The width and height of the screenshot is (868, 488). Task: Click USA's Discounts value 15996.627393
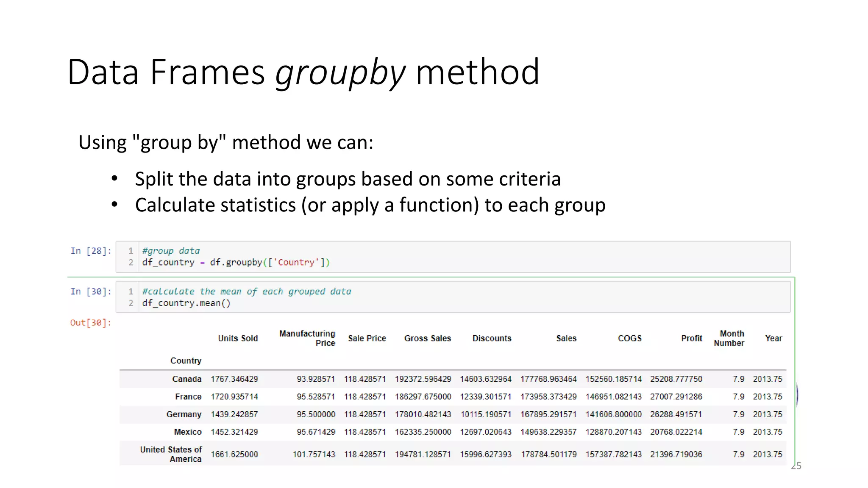pos(486,455)
